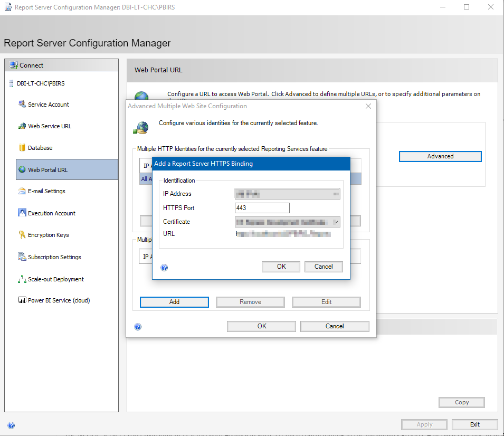504x436 pixels.
Task: Click the Remove button
Action: tap(250, 302)
